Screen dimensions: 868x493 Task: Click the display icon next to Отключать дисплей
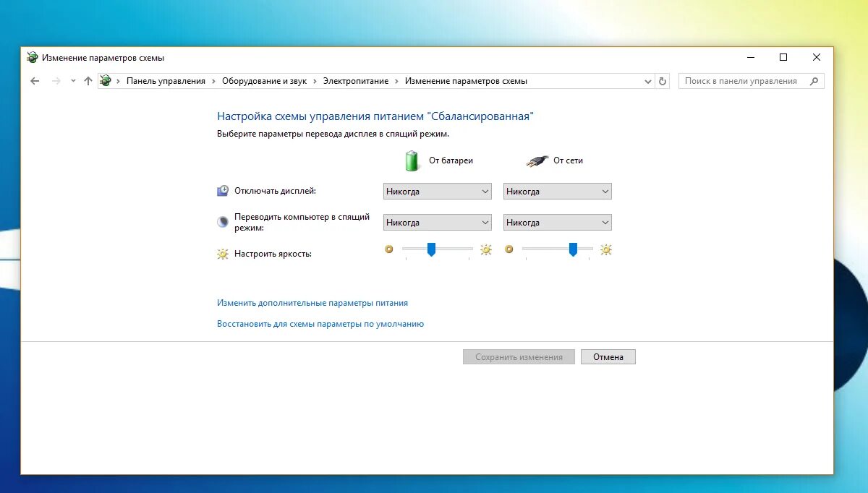[x=224, y=189]
